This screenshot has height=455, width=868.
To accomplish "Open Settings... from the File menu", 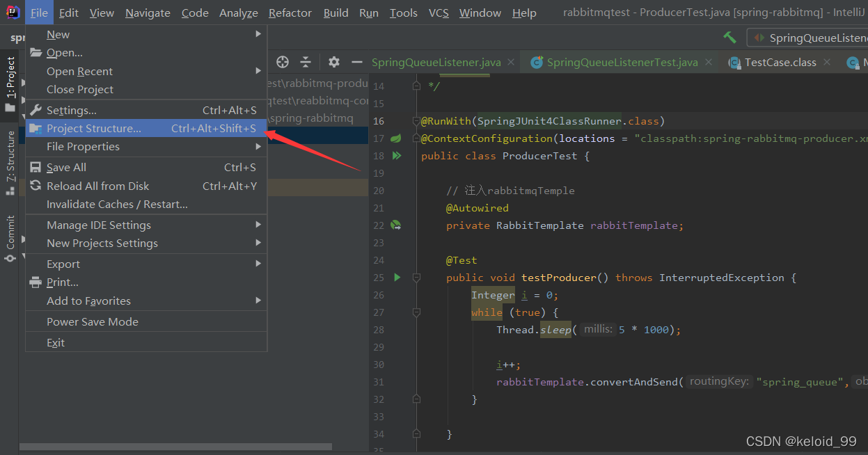I will [146, 110].
